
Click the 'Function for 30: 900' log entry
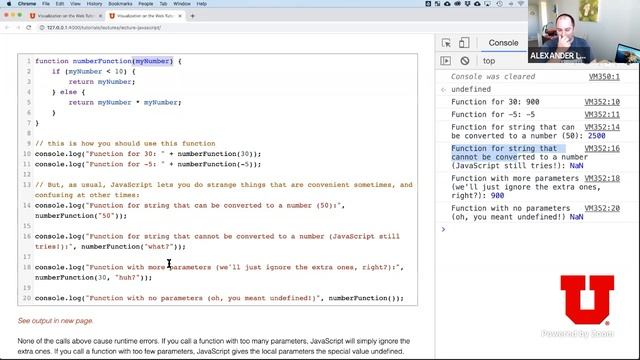pos(495,102)
